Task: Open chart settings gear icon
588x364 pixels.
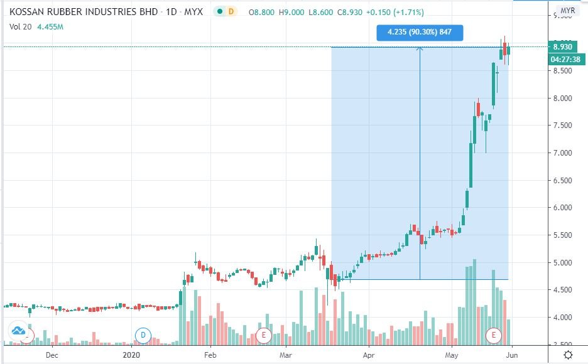Action: 568,355
